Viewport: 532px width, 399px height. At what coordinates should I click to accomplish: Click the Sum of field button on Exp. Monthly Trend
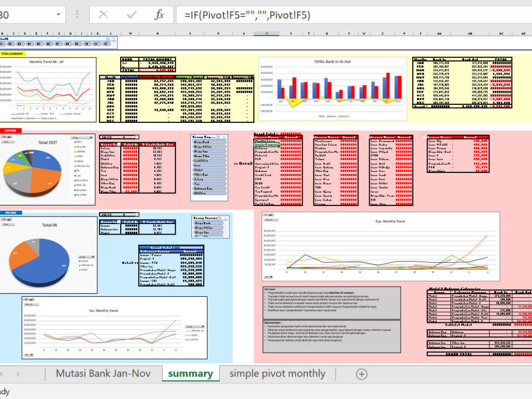tap(271, 220)
